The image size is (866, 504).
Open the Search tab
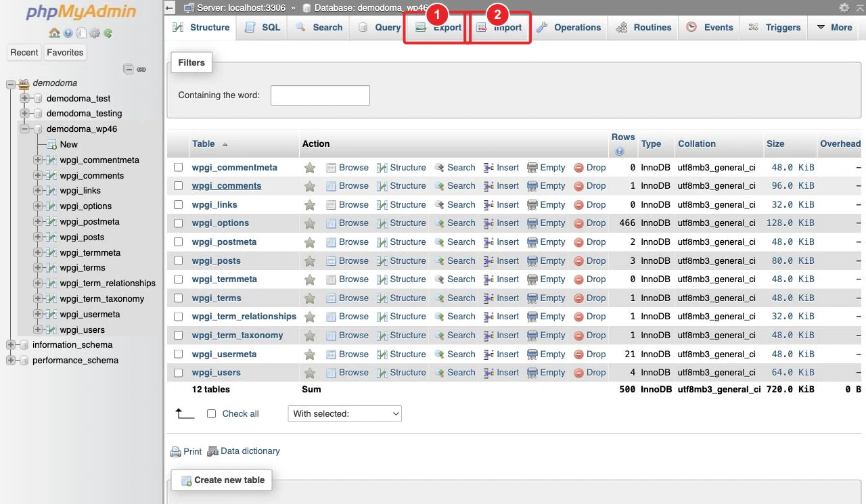[319, 28]
